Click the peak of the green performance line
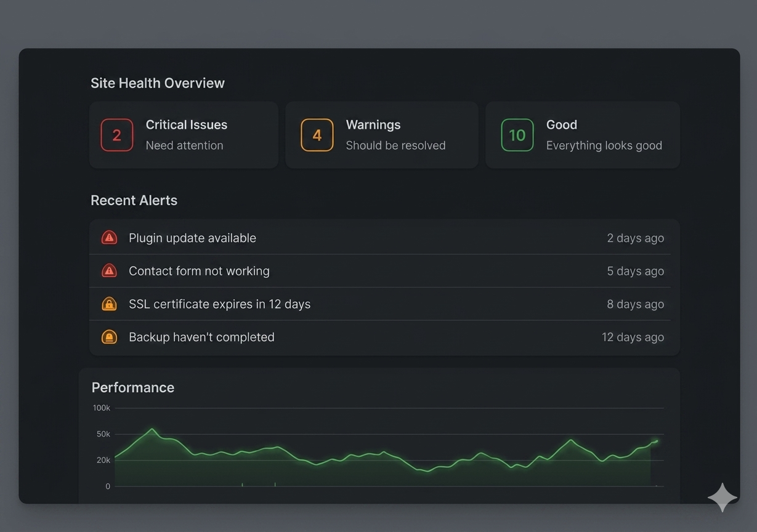The image size is (757, 532). tap(152, 429)
